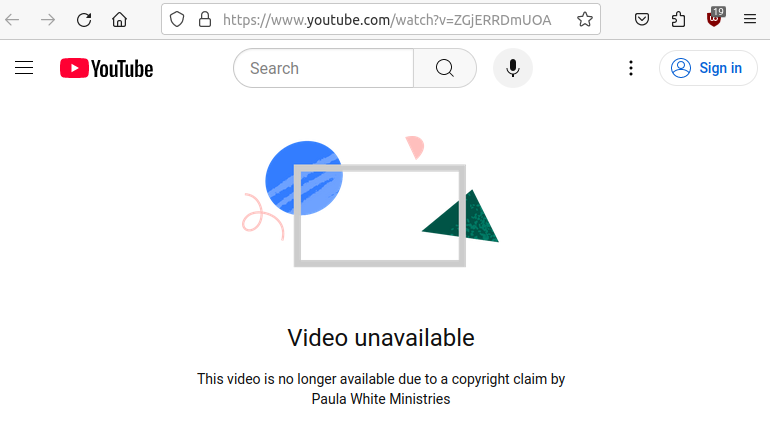Save page to Pocket
The width and height of the screenshot is (770, 424).
pos(642,20)
